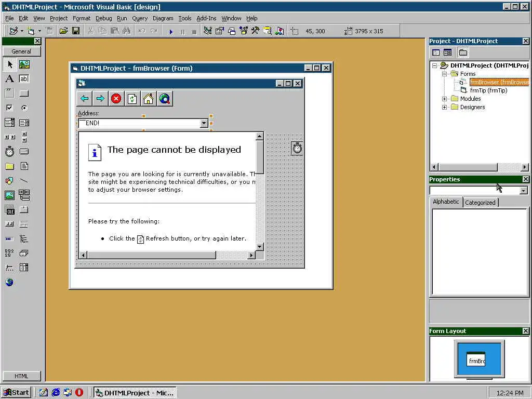This screenshot has height=399, width=532.
Task: Click the web page vertical scrollbar thumb
Action: [x=260, y=157]
